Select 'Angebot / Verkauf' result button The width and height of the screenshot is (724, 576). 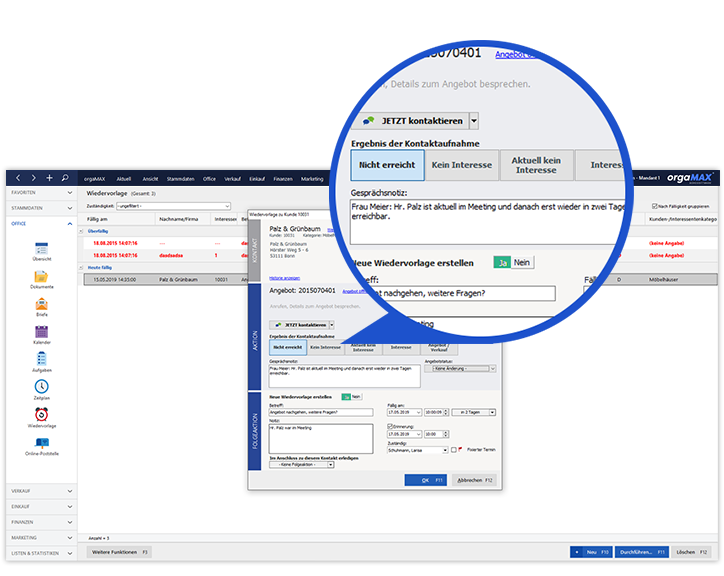pyautogui.click(x=438, y=347)
